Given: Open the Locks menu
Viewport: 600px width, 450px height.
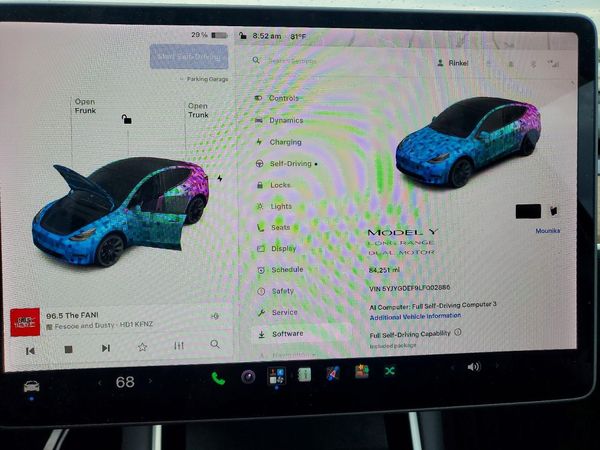Looking at the screenshot, I should [274, 185].
